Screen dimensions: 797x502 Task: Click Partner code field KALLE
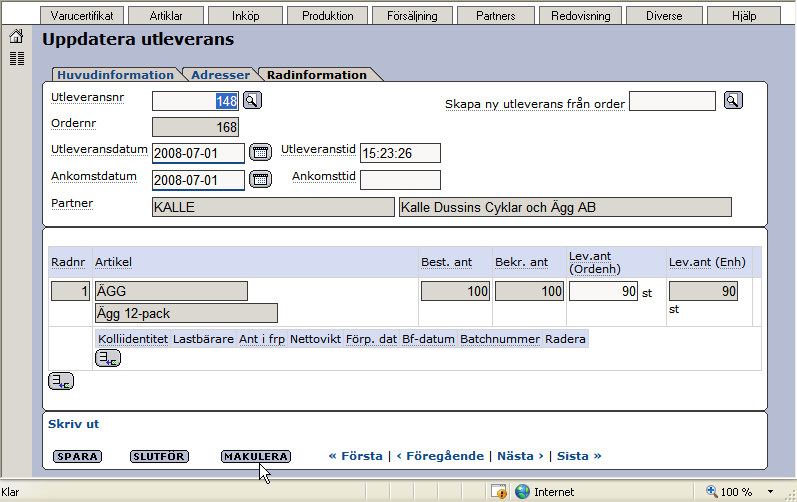click(x=273, y=207)
